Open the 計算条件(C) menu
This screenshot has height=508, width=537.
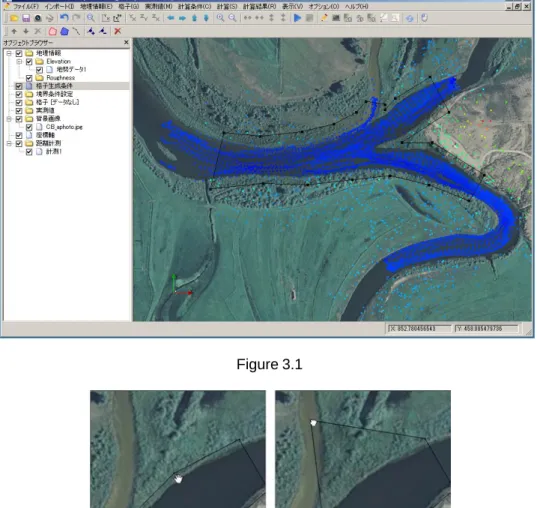pyautogui.click(x=195, y=7)
